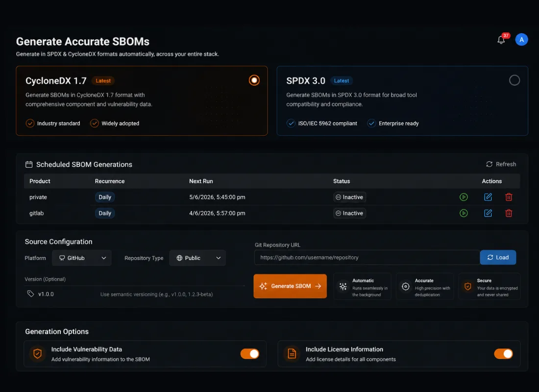539x392 pixels.
Task: Toggle Include License Information switch
Action: pyautogui.click(x=503, y=353)
